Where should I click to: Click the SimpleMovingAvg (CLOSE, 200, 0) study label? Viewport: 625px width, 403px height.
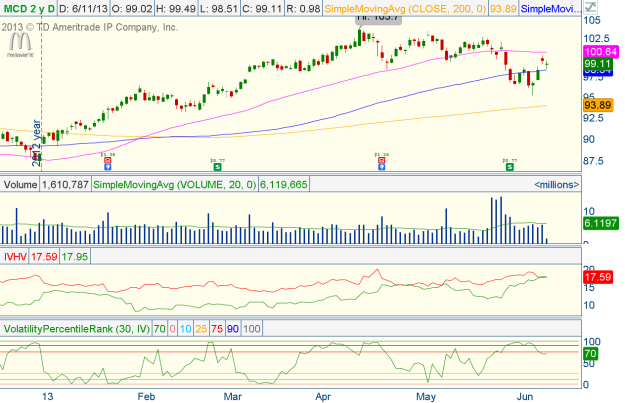(405, 8)
